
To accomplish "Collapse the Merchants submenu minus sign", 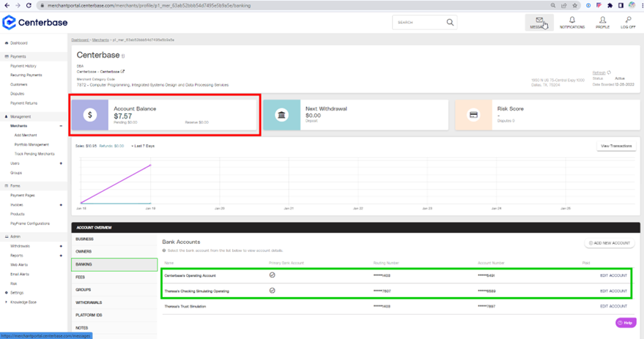I will (61, 126).
